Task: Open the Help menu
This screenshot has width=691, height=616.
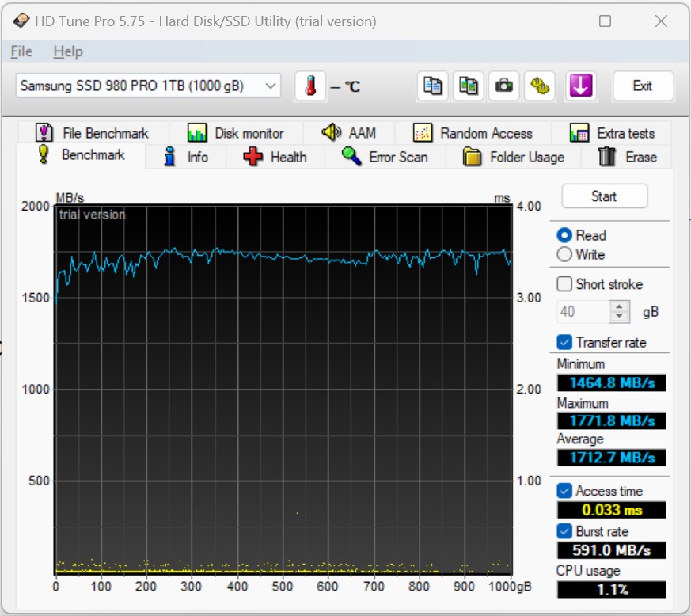Action: click(x=68, y=51)
